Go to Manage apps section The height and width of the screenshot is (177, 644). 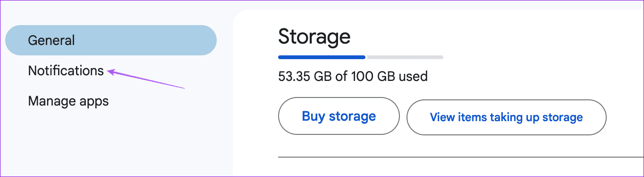pyautogui.click(x=68, y=101)
